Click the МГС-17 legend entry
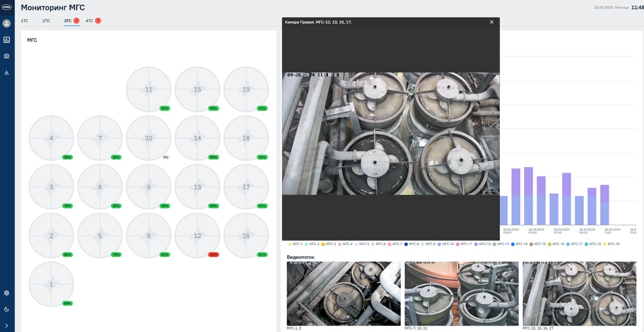The image size is (644, 332). (x=575, y=244)
